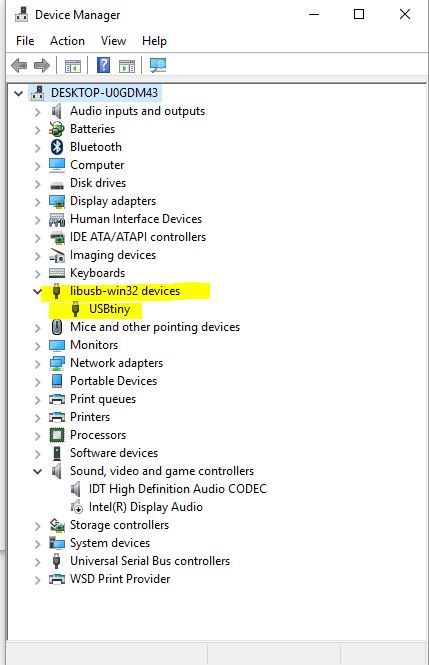Select IDT High Definition Audio CODEC device
This screenshot has width=429, height=665.
178,489
